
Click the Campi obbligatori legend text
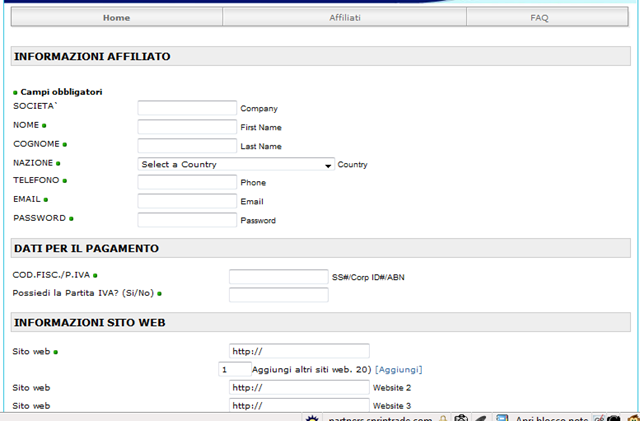(61, 92)
